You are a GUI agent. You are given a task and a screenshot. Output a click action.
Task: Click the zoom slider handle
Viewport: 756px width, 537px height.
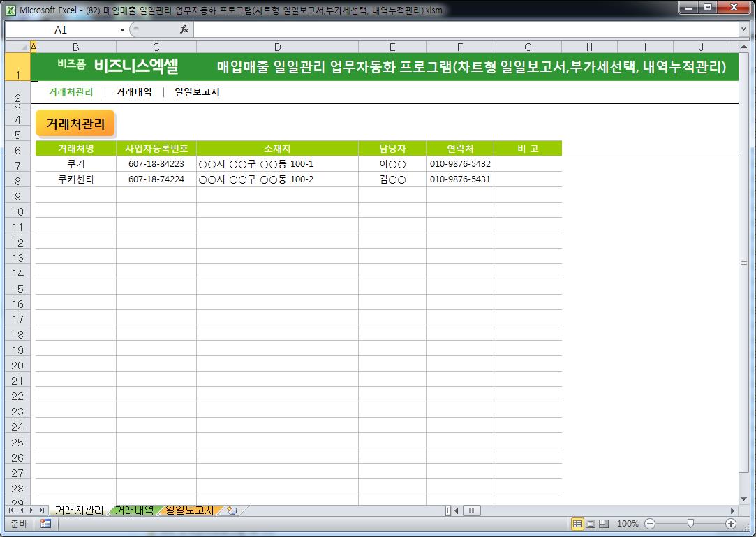tap(690, 524)
